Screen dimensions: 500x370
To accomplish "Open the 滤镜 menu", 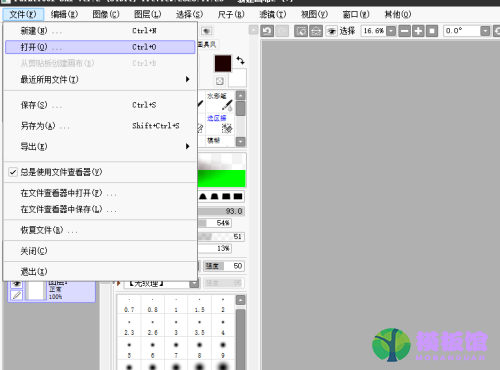I will point(273,14).
